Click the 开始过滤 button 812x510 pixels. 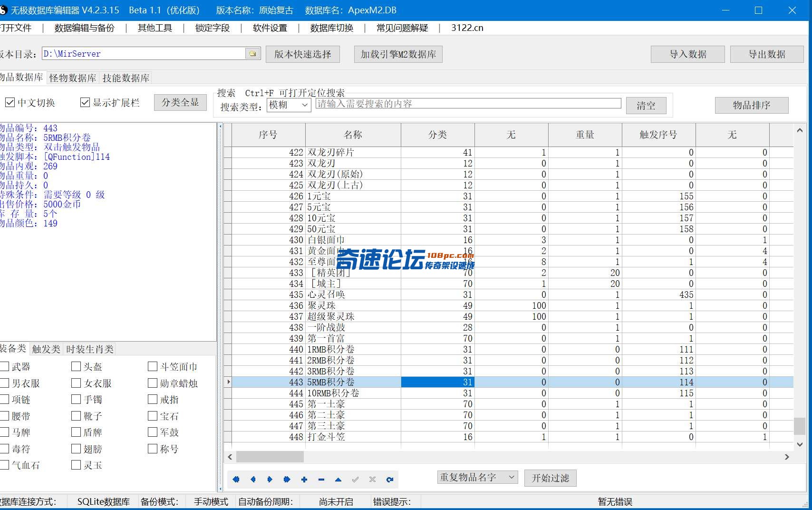pyautogui.click(x=551, y=478)
